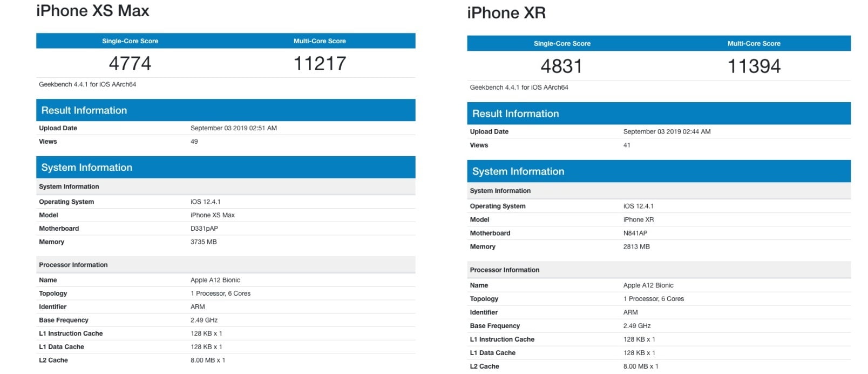Select memory value 2813 MB
The height and width of the screenshot is (374, 868).
tap(636, 246)
